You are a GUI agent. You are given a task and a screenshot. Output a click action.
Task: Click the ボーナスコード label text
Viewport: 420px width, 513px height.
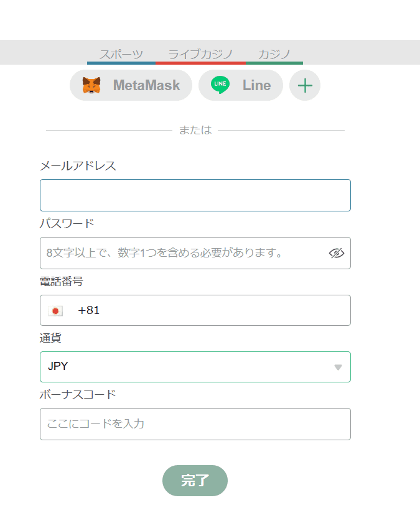tap(78, 395)
